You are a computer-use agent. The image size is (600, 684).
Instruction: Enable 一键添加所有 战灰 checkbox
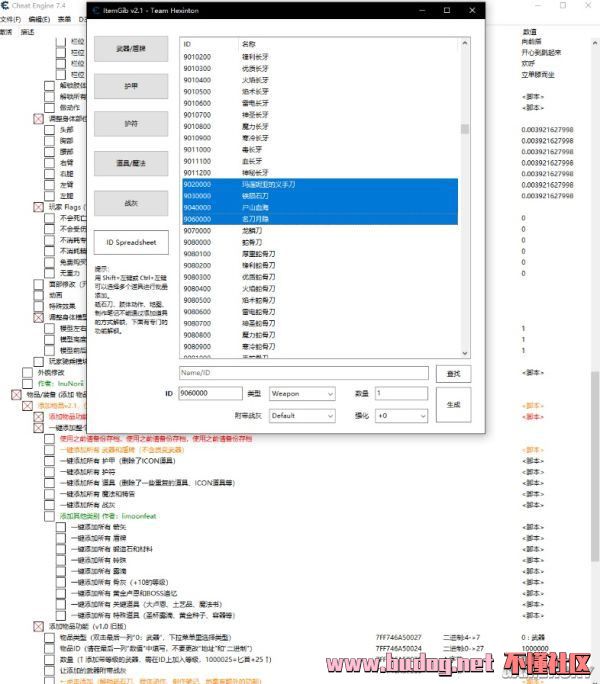click(x=50, y=505)
